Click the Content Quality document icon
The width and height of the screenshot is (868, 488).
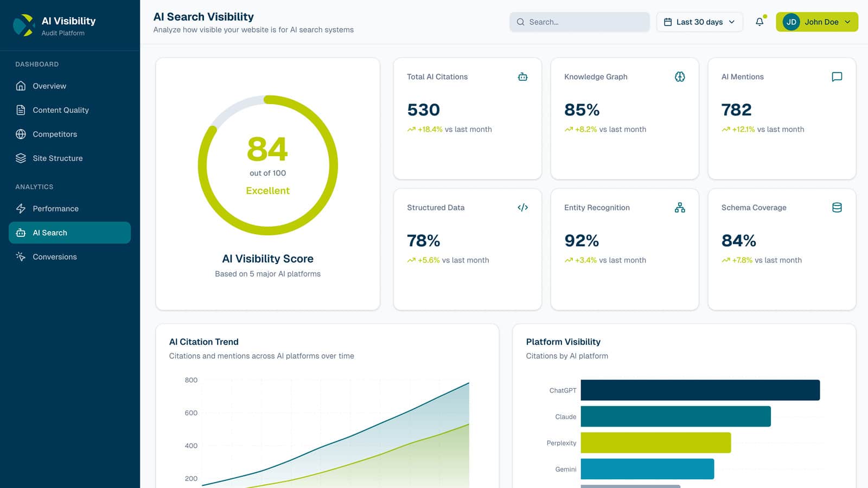point(20,110)
